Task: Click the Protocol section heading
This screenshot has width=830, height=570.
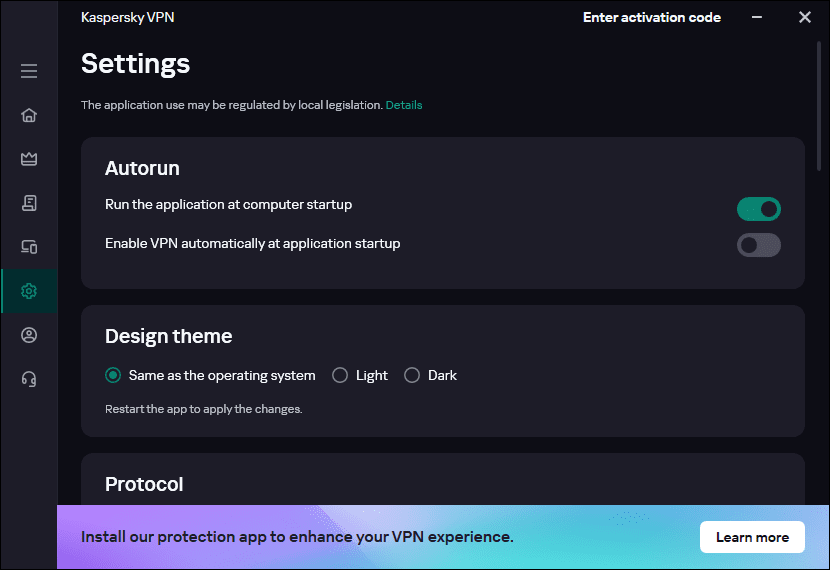Action: 144,484
